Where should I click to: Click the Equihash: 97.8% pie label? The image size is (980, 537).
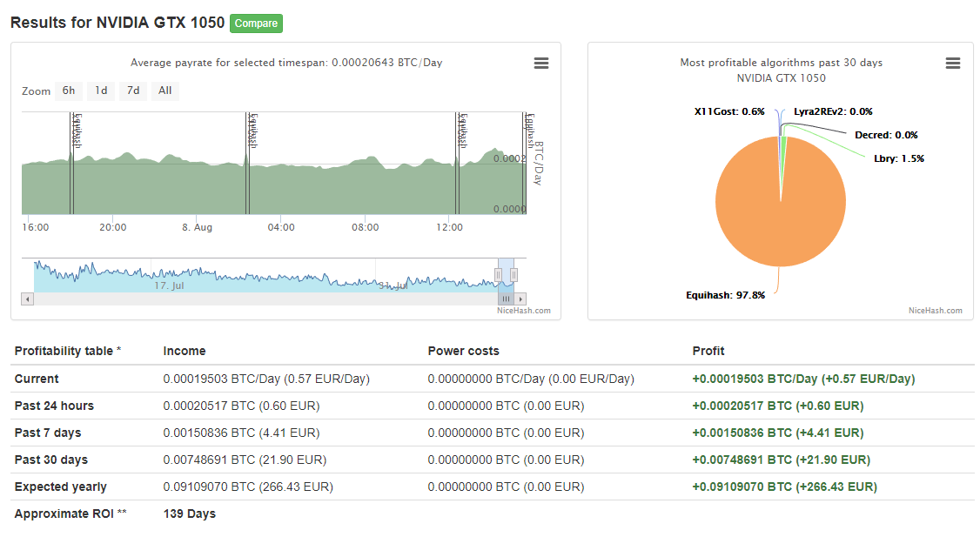click(725, 295)
